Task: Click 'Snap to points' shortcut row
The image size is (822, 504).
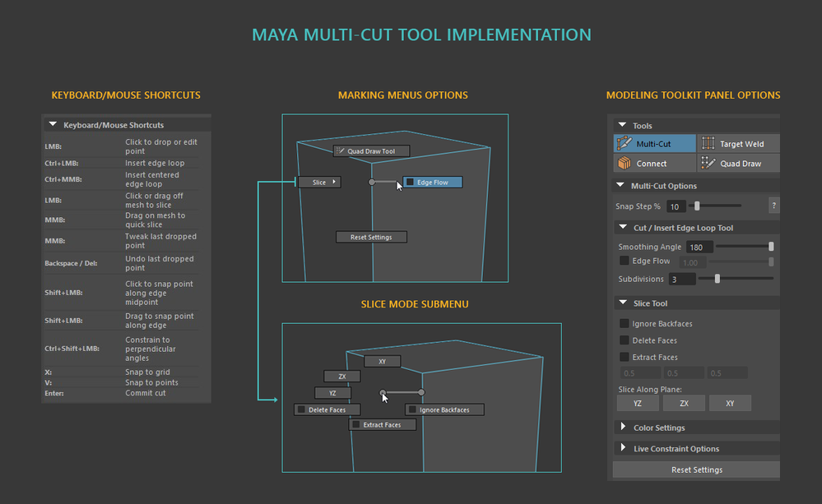Action: [122, 382]
